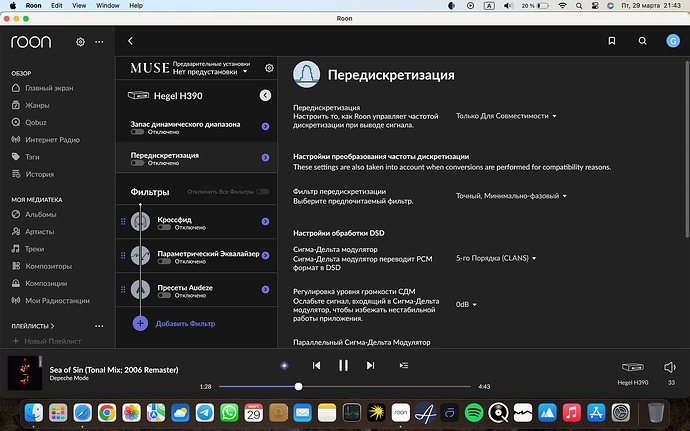Open Жанры in sidebar
Image resolution: width=690 pixels, height=431 pixels.
tap(30, 105)
